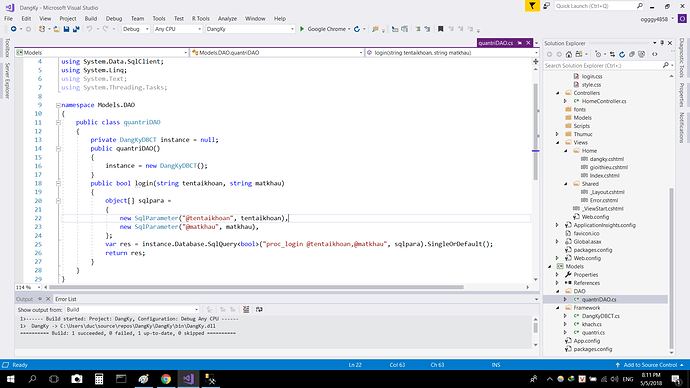690x388 pixels.
Task: Open the Tools menu
Action: point(159,18)
